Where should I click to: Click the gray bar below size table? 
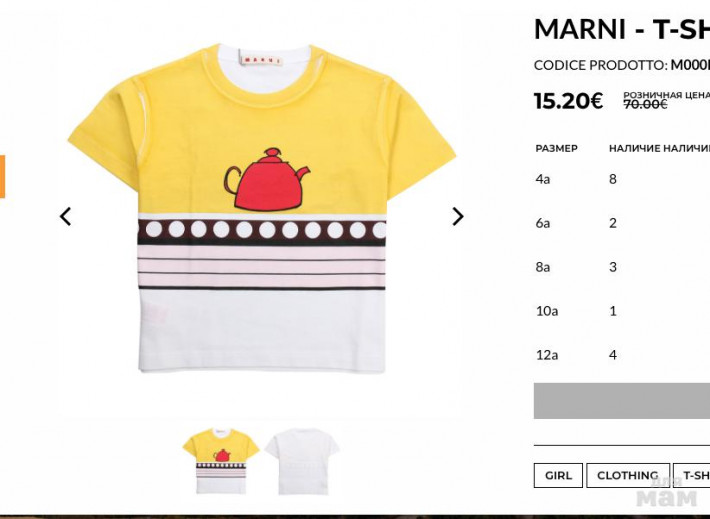pos(622,401)
